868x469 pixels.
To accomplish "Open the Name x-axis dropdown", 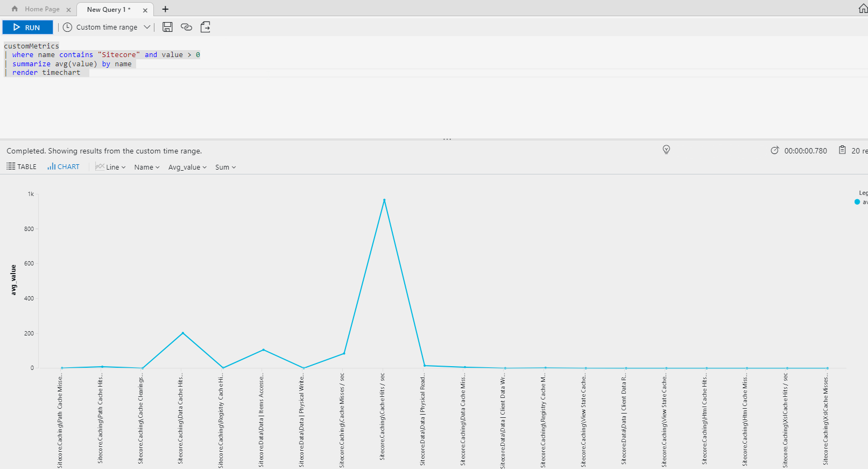I will click(x=147, y=167).
